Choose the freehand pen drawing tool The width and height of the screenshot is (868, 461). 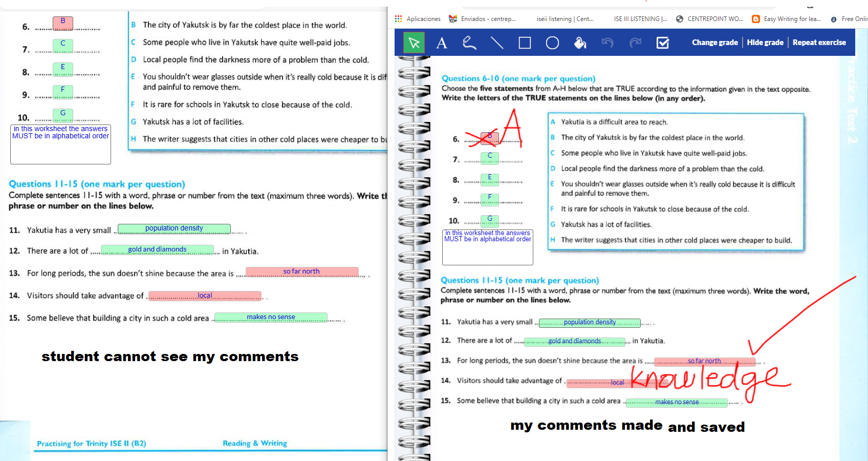(469, 43)
